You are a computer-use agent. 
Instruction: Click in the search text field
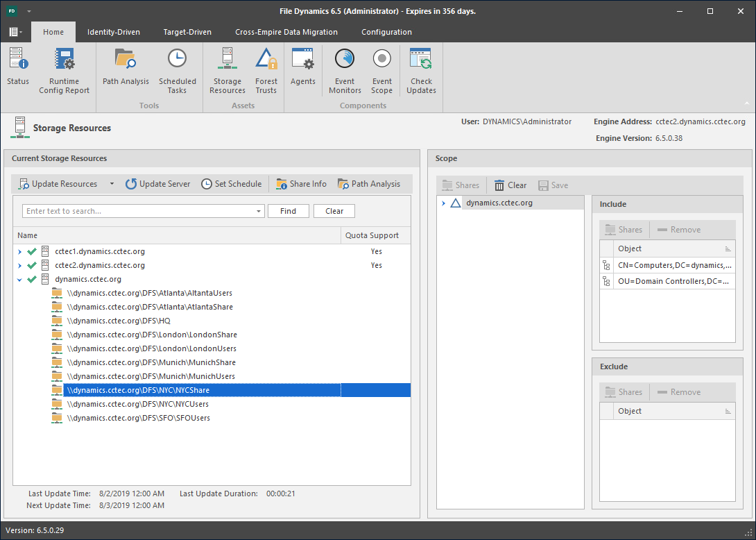pyautogui.click(x=139, y=211)
